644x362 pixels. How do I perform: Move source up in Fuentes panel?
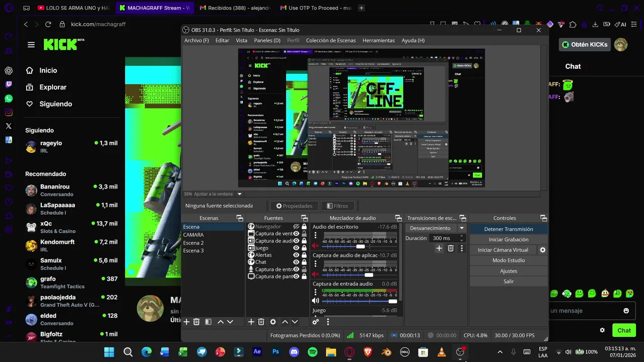coord(285,322)
